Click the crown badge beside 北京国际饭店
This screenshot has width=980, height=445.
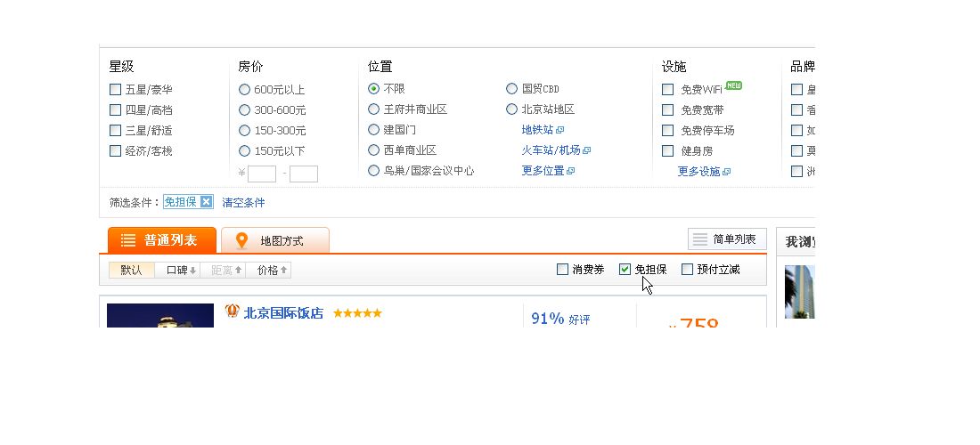tap(233, 311)
